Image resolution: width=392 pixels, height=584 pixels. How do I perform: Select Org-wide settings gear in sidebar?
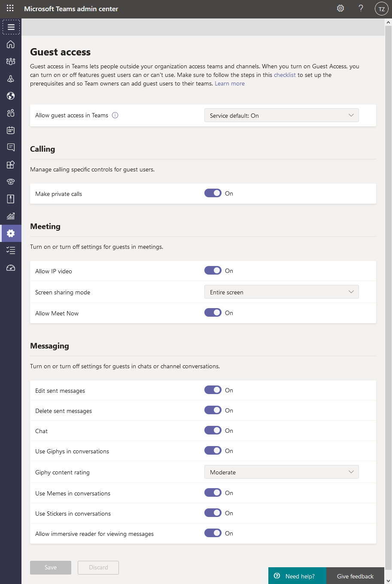[11, 233]
